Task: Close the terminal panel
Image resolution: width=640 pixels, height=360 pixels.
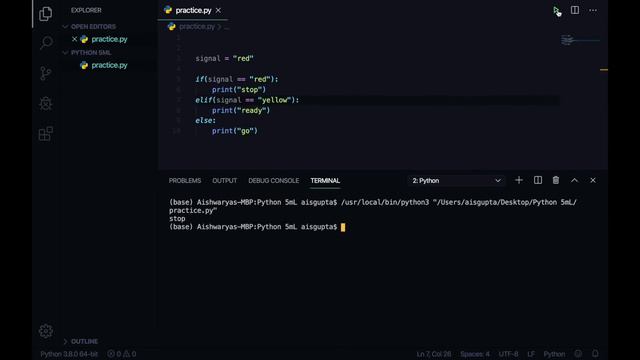Action: coord(593,180)
